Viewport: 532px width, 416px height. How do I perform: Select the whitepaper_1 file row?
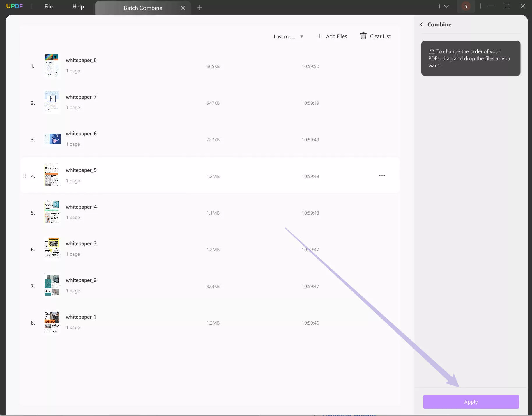click(210, 323)
